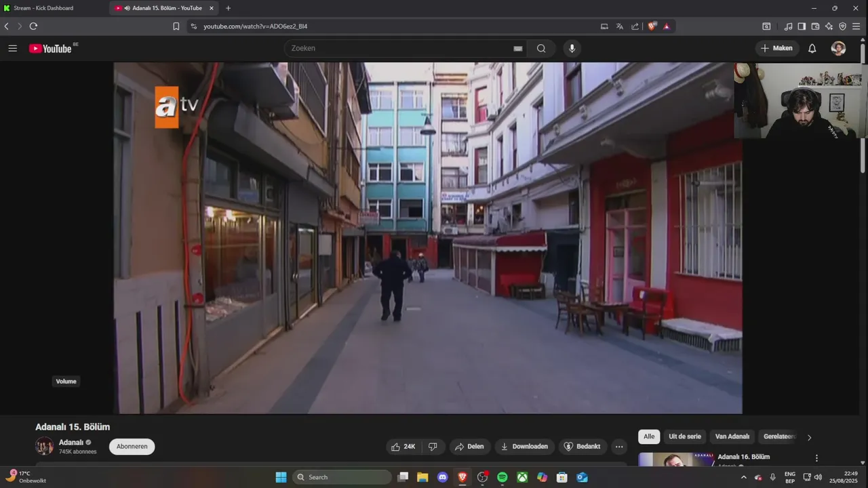The width and height of the screenshot is (868, 488).
Task: Open the Adanalı channel avatar
Action: 45,446
